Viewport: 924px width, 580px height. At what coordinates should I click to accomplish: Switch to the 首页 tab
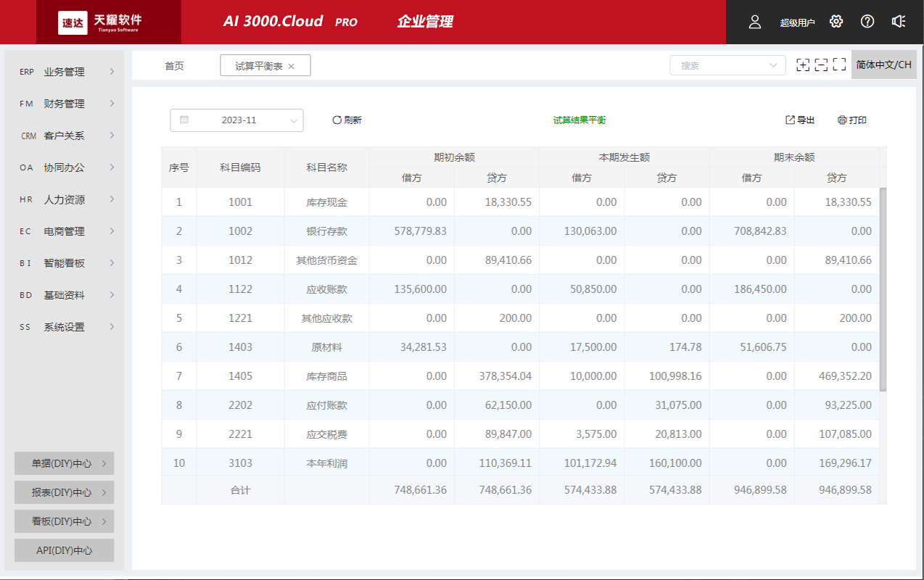click(174, 65)
